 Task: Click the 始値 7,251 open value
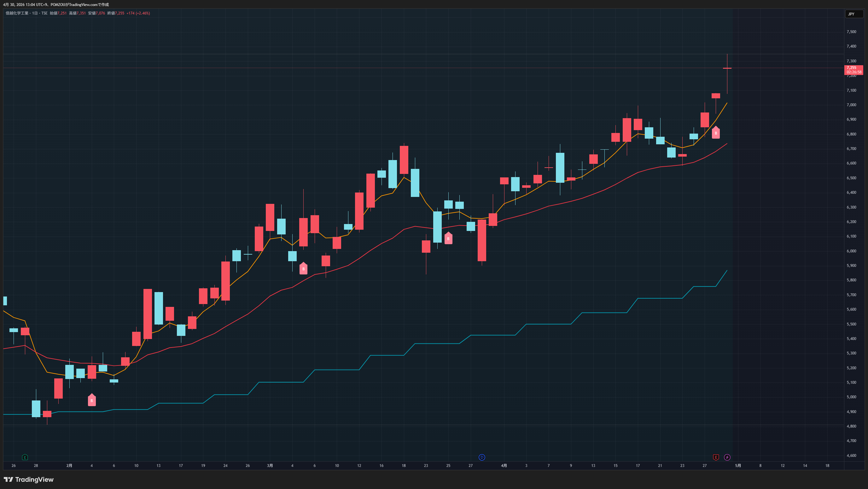coord(58,13)
